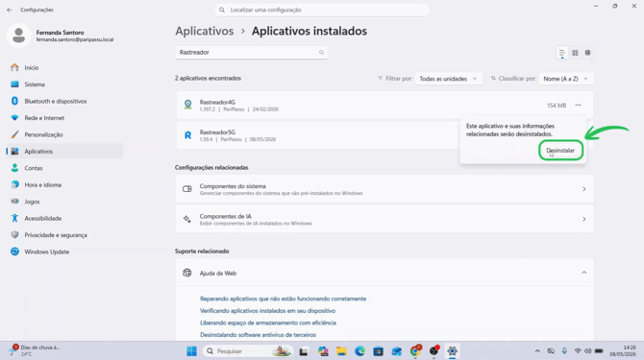The height and width of the screenshot is (360, 644).
Task: Open Sistema settings
Action: tap(65, 84)
